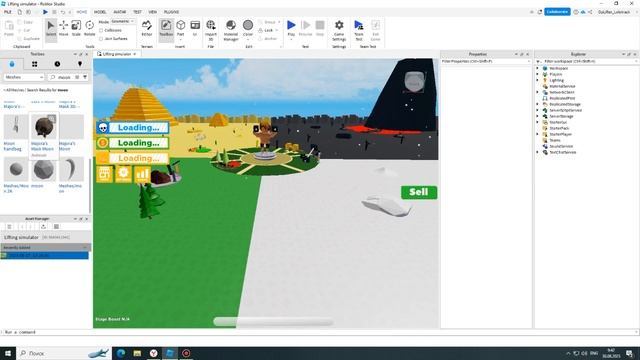
Task: Click the Stop test button
Action: 320,28
